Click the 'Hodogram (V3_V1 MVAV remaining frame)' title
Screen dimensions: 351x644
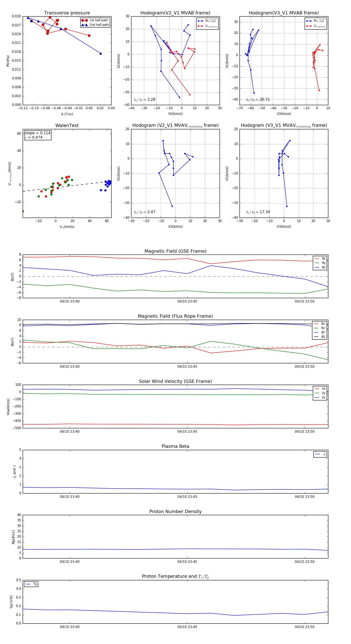[284, 125]
